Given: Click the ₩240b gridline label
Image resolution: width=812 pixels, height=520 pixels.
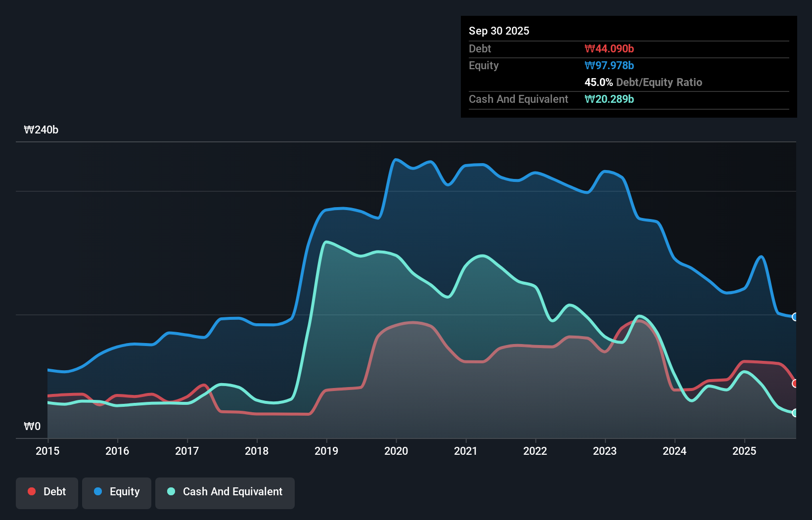Looking at the screenshot, I should click(x=42, y=130).
